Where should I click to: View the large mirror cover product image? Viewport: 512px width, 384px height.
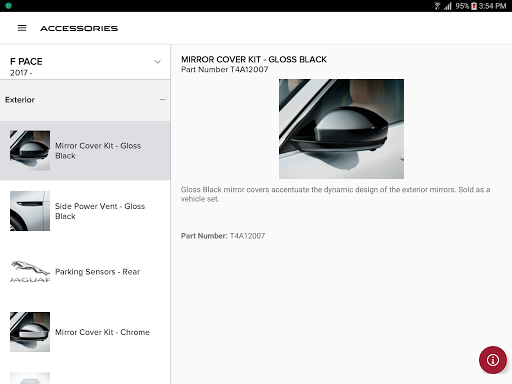click(x=341, y=129)
